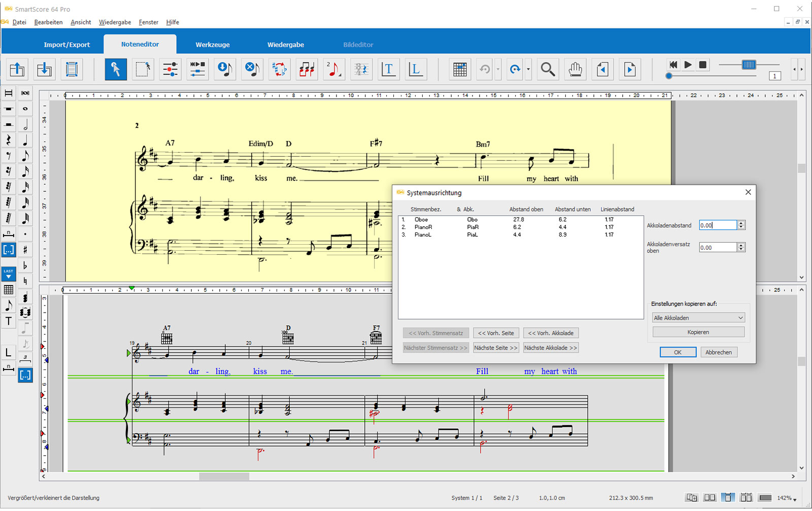Select the T text tool in toolbar
This screenshot has width=812, height=511.
pos(388,69)
